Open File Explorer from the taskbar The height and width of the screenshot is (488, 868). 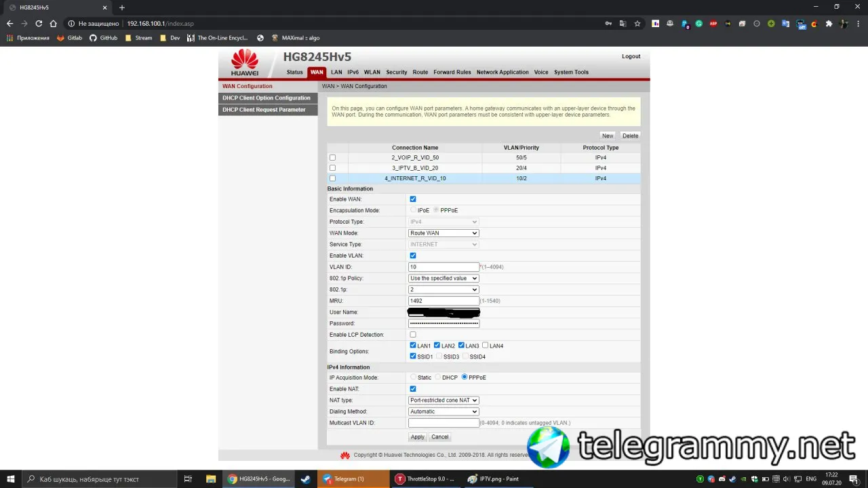(x=211, y=479)
